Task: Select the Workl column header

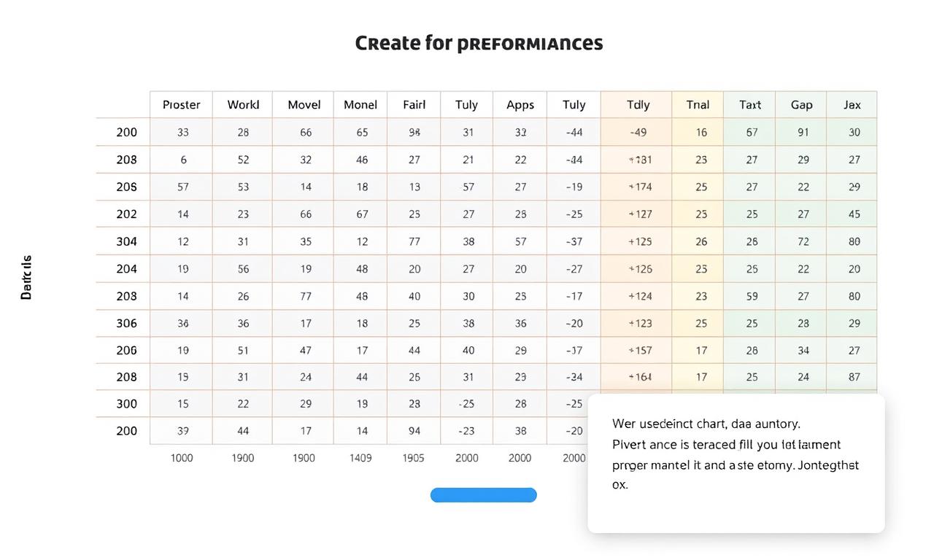Action: [x=243, y=105]
